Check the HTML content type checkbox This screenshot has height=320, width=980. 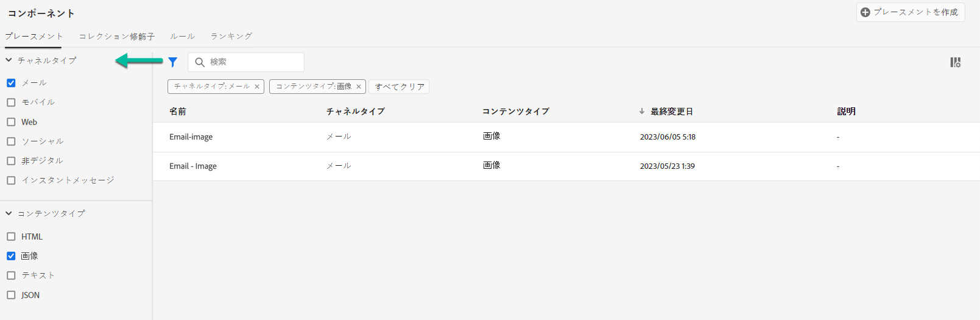pos(11,236)
